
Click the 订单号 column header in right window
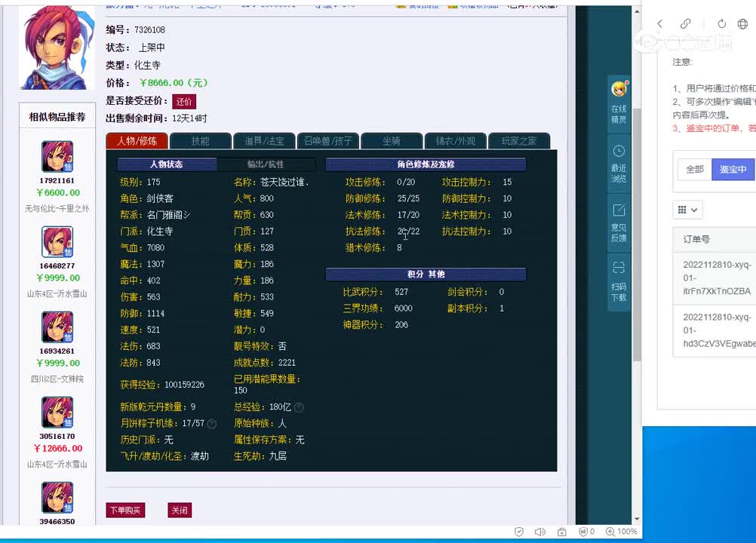pos(696,240)
